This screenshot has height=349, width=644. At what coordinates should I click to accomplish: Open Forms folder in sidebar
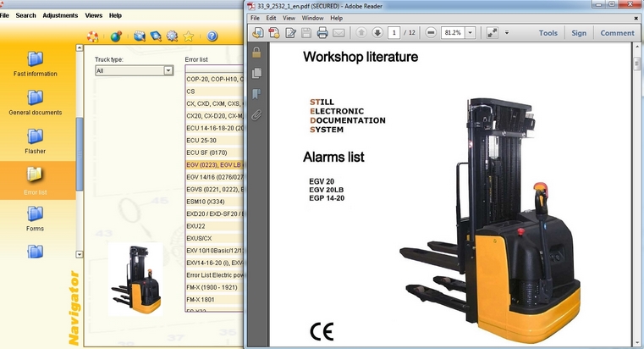36,219
